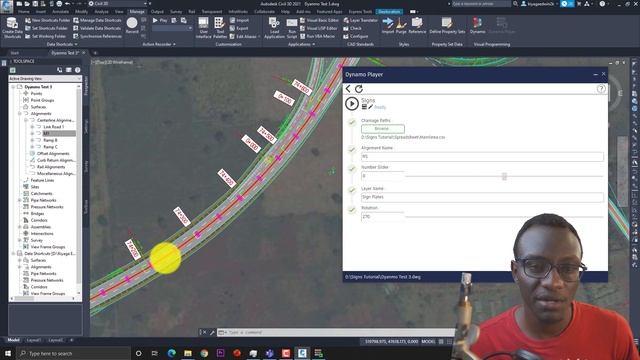Expand the Survey tree node
640x360 pixels.
click(20, 240)
